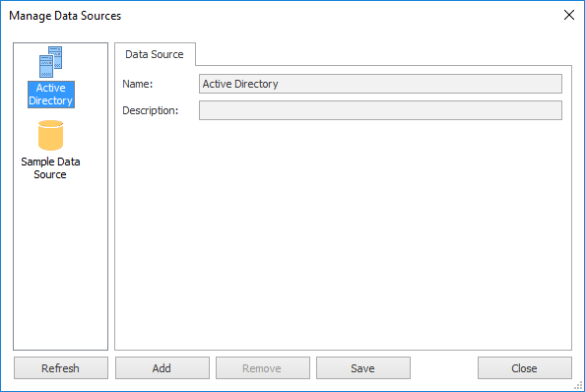Close the Manage Data Sources dialog via X

569,15
